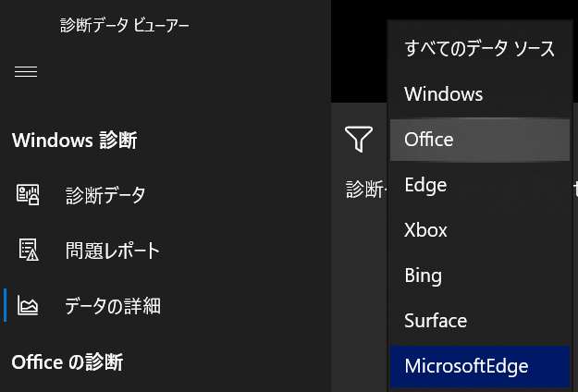Image resolution: width=578 pixels, height=392 pixels.
Task: Select Xbox data source option
Action: (x=480, y=230)
